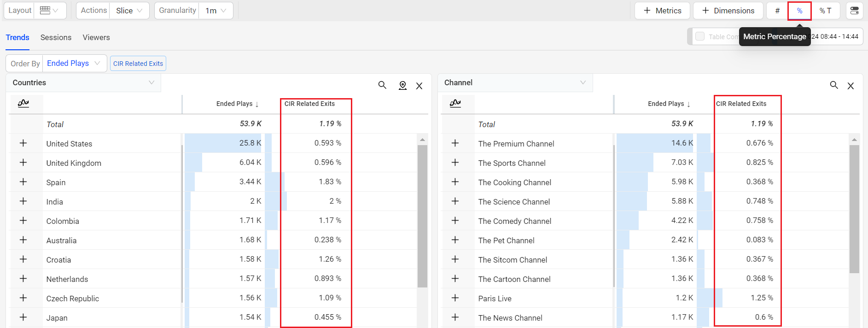Sort Countries table by Ended Plays
Image resolution: width=868 pixels, height=328 pixels.
point(237,104)
